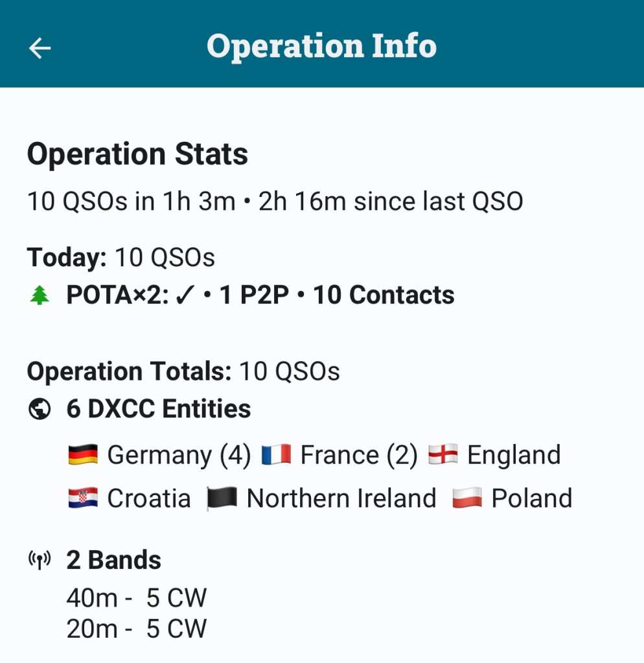
Task: Tap the Poland flag icon
Action: 467,498
